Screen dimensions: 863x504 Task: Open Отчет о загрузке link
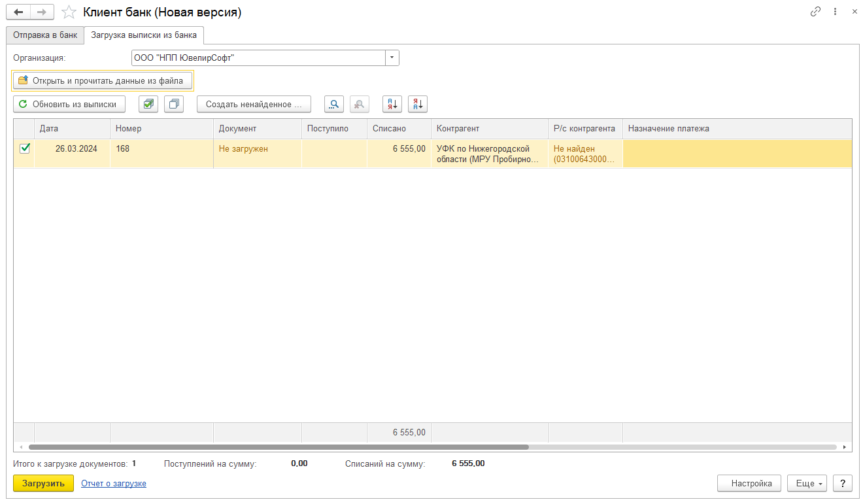click(x=114, y=484)
